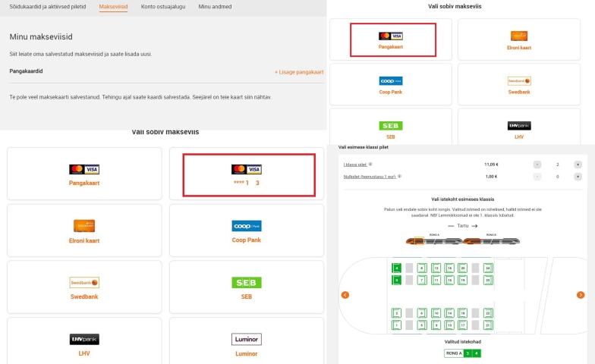Viewport: 595px width, 364px height.
Task: Select seat 12 in the carriage map
Action: click(x=436, y=268)
